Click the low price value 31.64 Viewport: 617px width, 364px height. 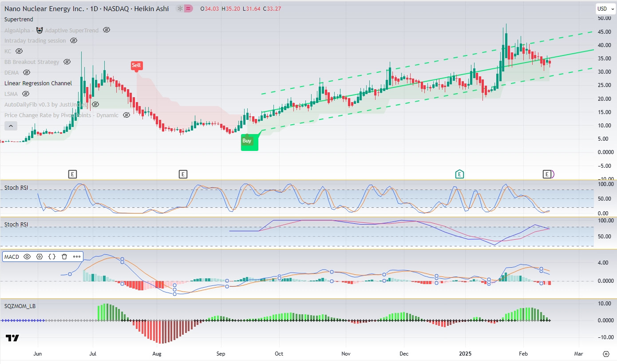click(254, 9)
